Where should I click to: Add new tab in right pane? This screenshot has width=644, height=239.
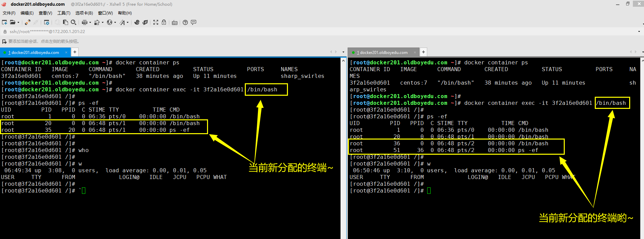pyautogui.click(x=423, y=52)
